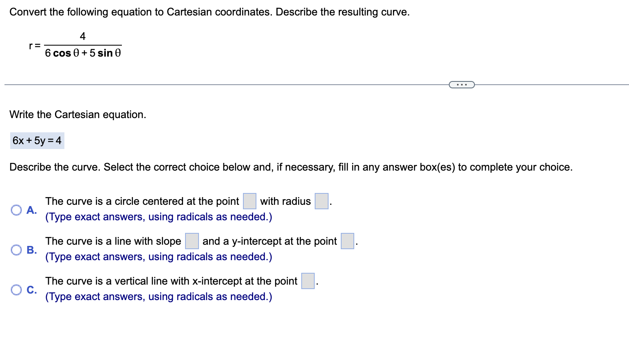Click the circle description text in choice A

coord(142,201)
